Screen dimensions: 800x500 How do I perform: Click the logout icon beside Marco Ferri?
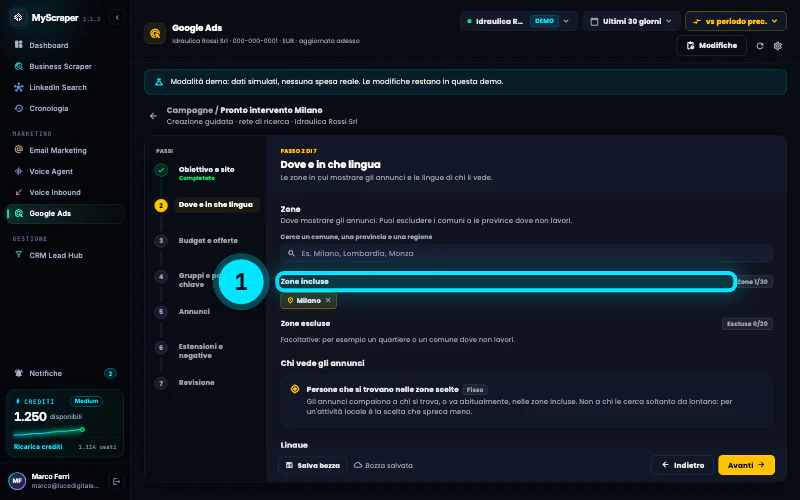pyautogui.click(x=116, y=481)
